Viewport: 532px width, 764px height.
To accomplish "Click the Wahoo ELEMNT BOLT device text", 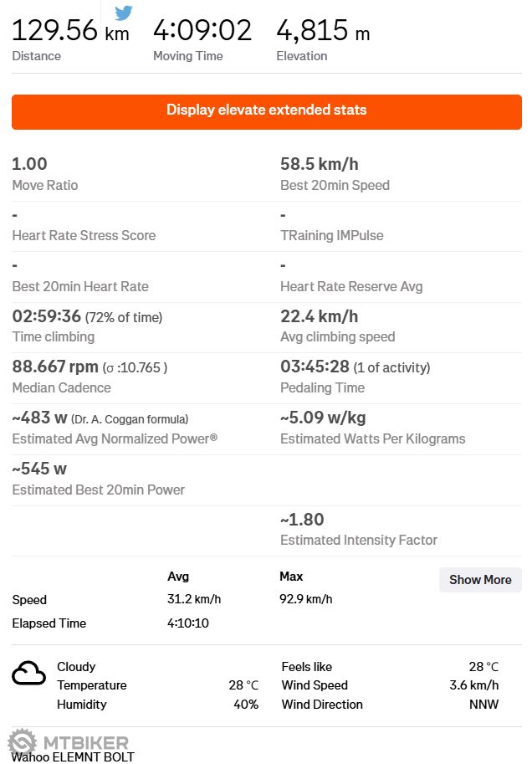I will (x=73, y=756).
